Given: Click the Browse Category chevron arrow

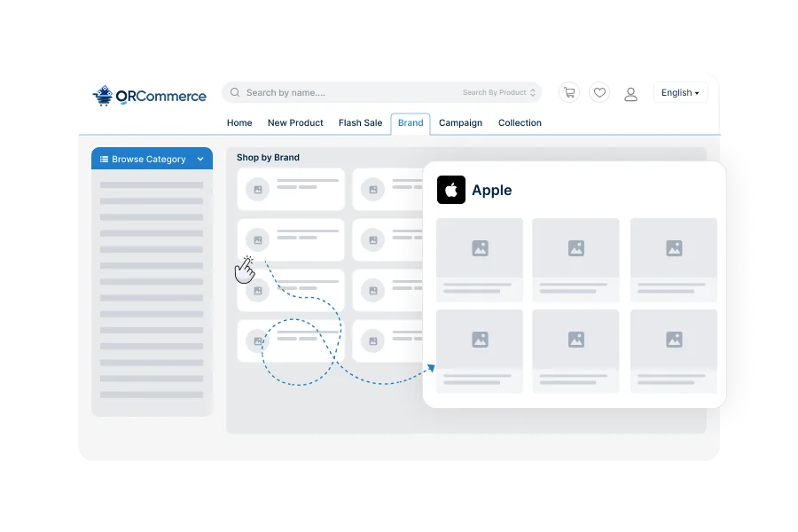Looking at the screenshot, I should [x=200, y=159].
